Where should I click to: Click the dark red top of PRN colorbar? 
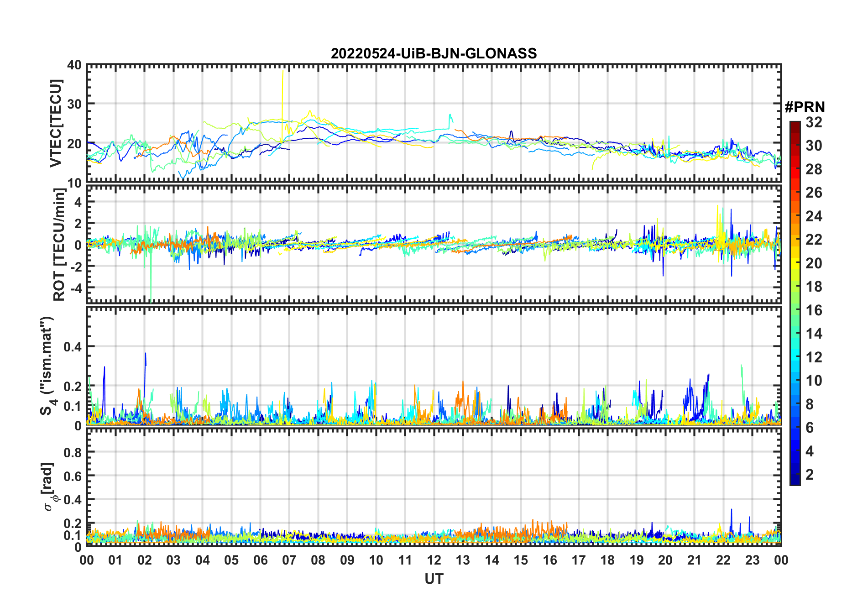point(795,124)
